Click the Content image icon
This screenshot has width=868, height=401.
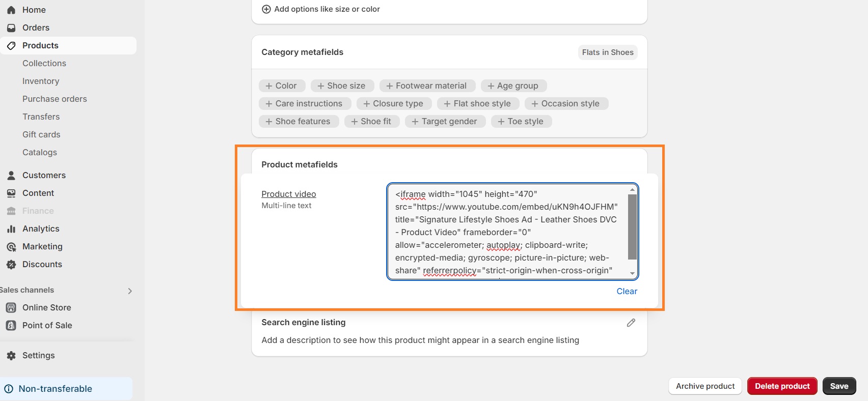click(x=11, y=193)
